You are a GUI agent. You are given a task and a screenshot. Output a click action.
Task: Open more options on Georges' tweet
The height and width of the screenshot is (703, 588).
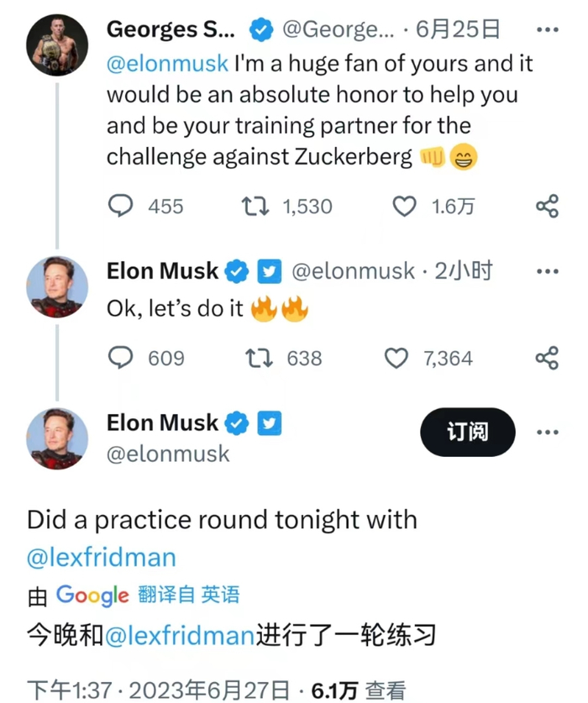click(x=547, y=30)
